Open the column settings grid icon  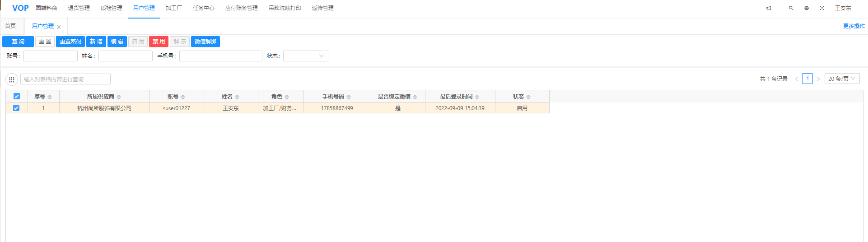click(x=12, y=79)
